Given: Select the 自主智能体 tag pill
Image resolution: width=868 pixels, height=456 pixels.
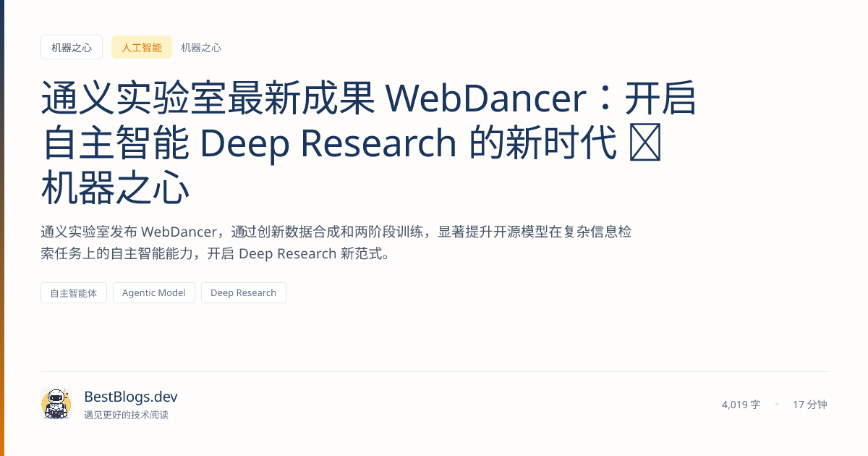Looking at the screenshot, I should pos(73,292).
